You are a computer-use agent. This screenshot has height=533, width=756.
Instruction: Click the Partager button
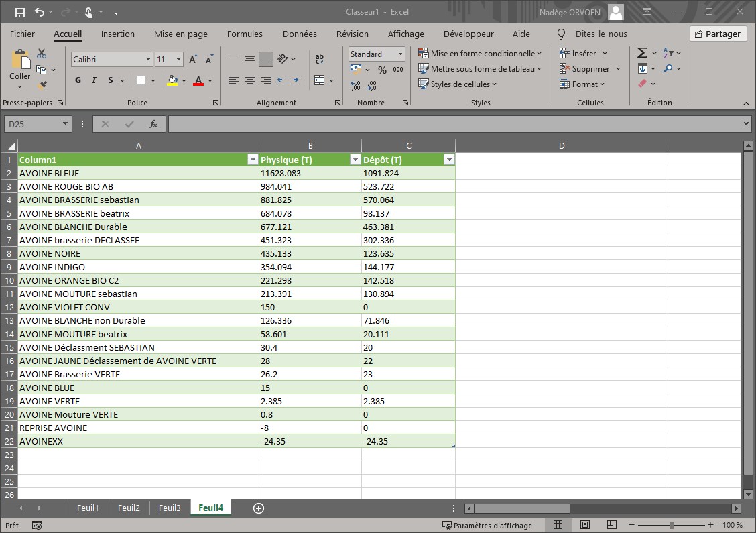click(x=718, y=34)
